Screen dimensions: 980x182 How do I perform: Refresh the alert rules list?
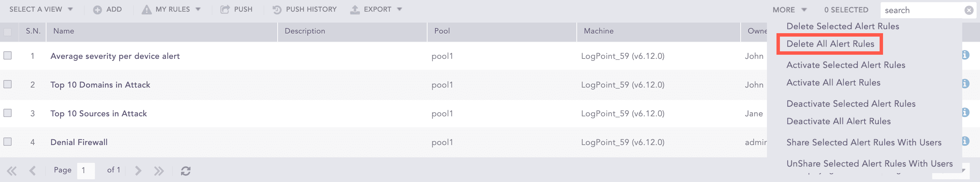point(186,171)
